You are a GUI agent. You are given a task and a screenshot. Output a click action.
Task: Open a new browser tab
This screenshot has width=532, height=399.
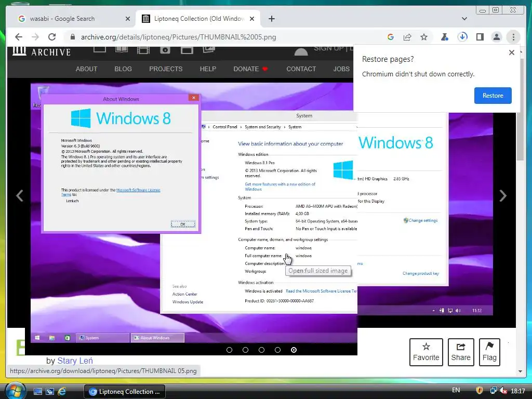pyautogui.click(x=271, y=19)
